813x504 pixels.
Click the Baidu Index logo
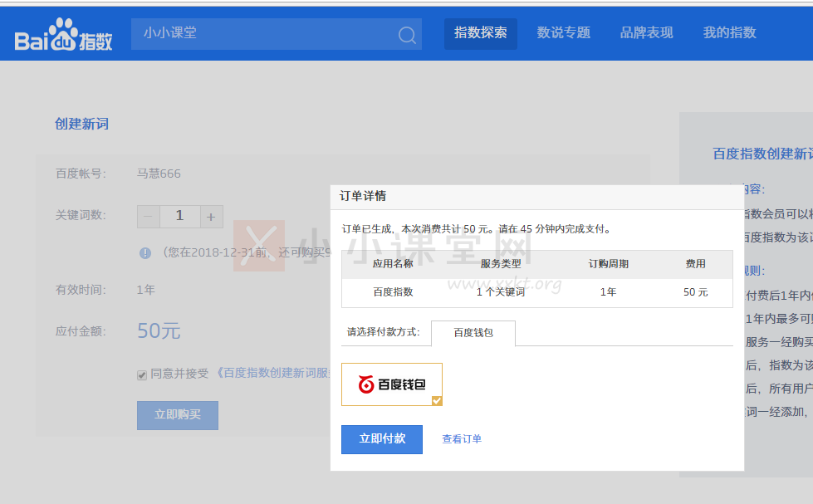pyautogui.click(x=63, y=35)
